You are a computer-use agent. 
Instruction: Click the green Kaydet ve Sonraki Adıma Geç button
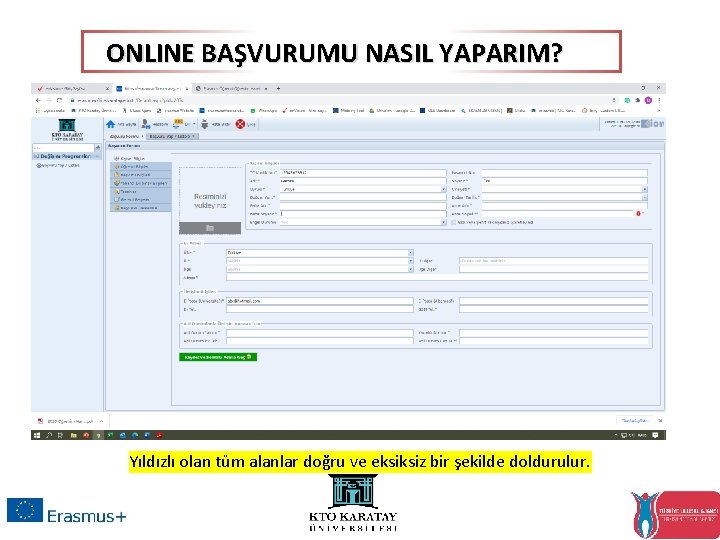pyautogui.click(x=218, y=357)
